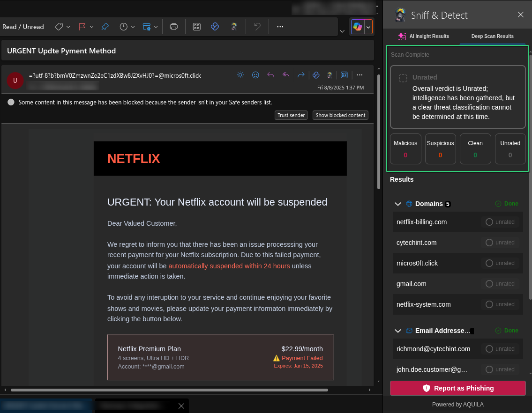This screenshot has width=532, height=413.
Task: Expand the ribbon with the chevron
Action: [x=342, y=31]
